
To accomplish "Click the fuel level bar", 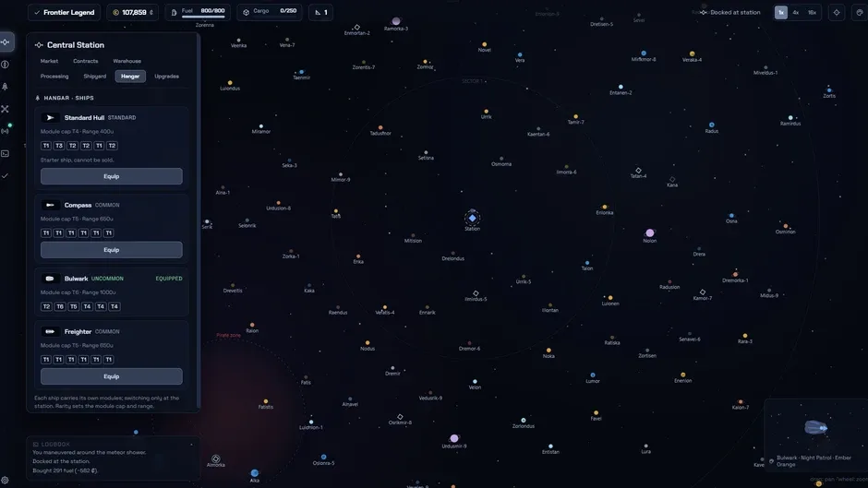I will tap(204, 17).
